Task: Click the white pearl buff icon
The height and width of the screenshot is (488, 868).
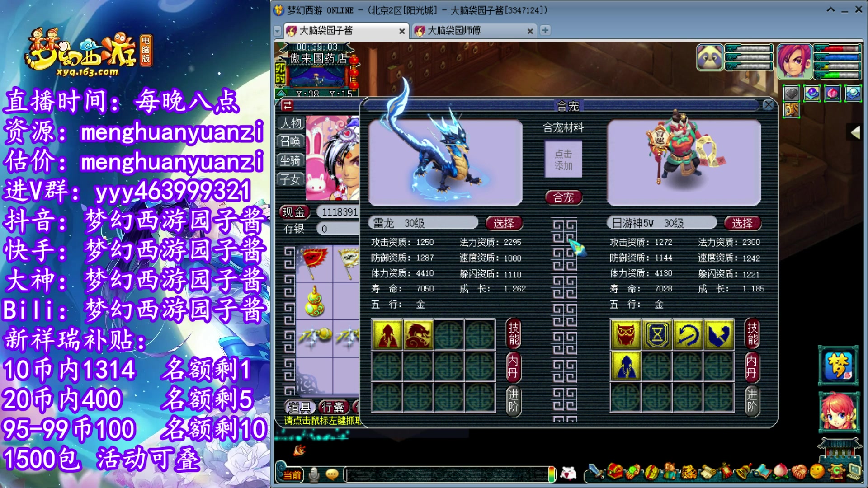Action: (854, 94)
